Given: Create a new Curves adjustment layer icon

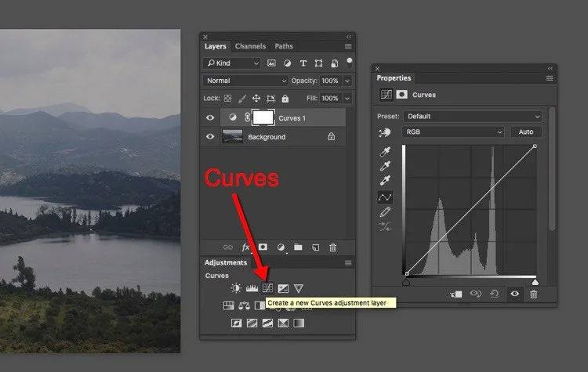Looking at the screenshot, I should click(x=267, y=288).
